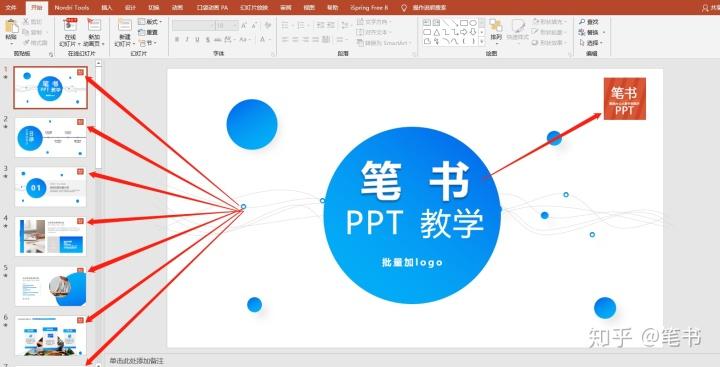Toggle underline formatting U
The image size is (720, 367).
[x=197, y=40]
